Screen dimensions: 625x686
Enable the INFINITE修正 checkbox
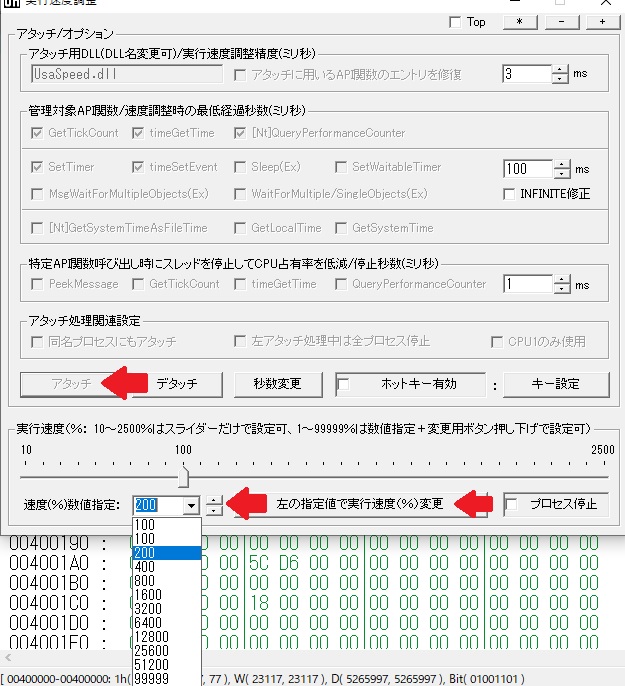(511, 194)
